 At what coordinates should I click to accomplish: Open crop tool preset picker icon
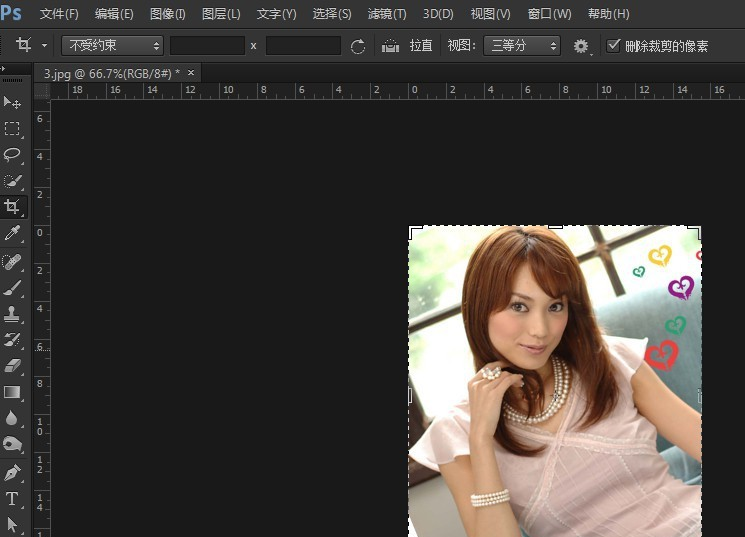click(x=23, y=45)
